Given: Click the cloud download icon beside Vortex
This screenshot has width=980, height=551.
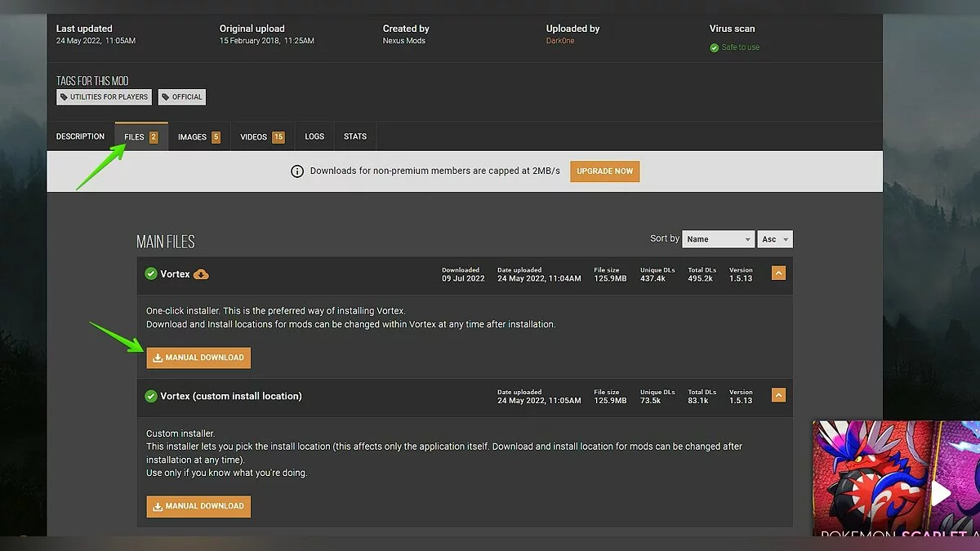Looking at the screenshot, I should (201, 274).
